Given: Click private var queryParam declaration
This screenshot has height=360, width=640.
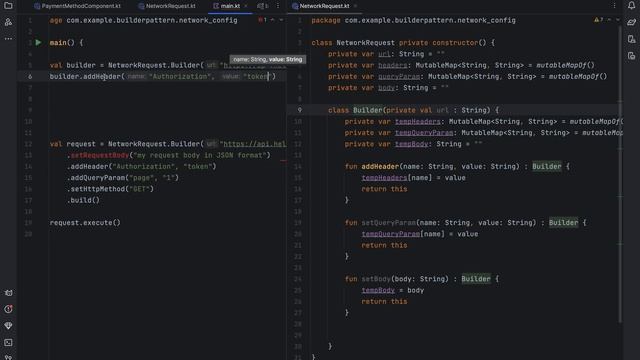Looking at the screenshot, I should click(x=467, y=77).
